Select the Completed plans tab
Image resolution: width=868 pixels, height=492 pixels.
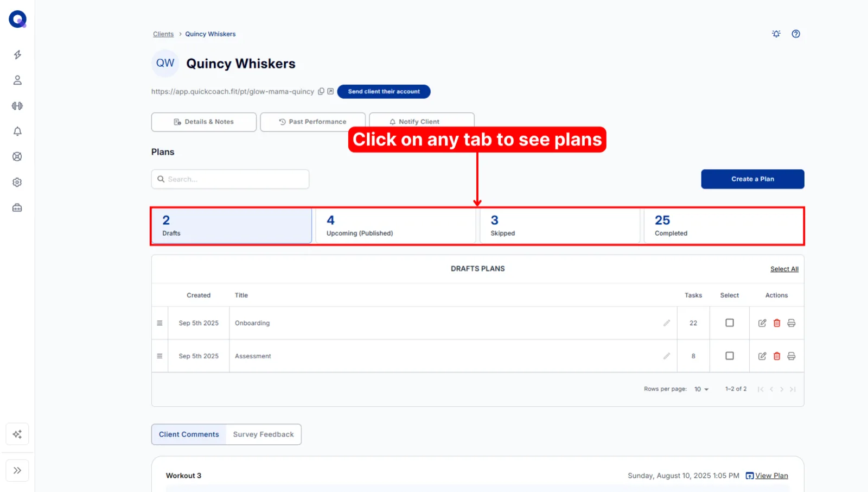[724, 226]
